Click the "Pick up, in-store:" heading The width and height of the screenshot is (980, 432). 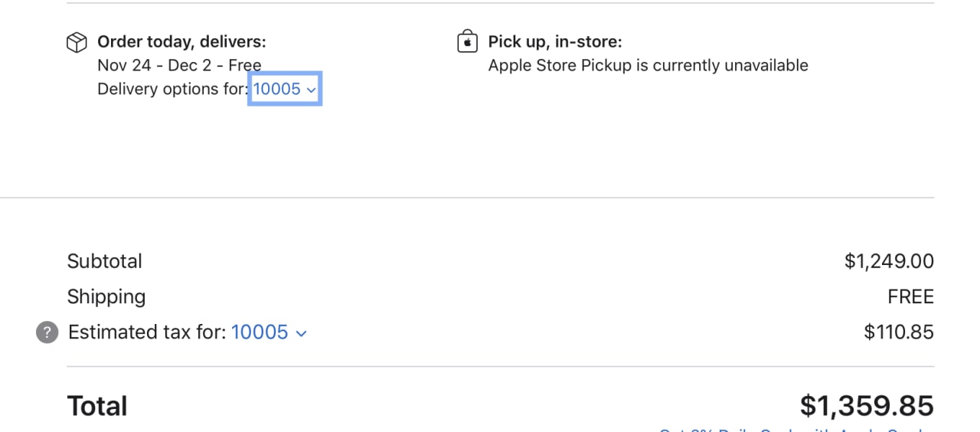(x=555, y=41)
